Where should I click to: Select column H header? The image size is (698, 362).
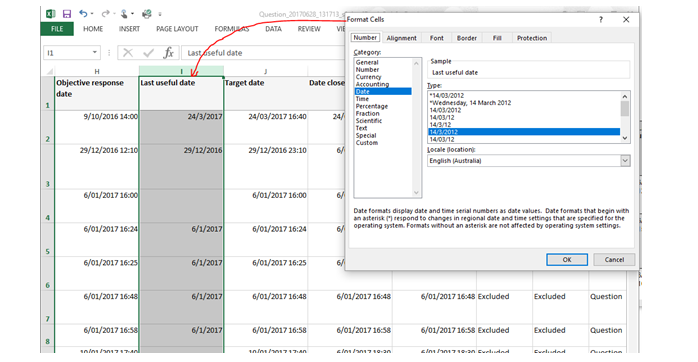tap(97, 71)
